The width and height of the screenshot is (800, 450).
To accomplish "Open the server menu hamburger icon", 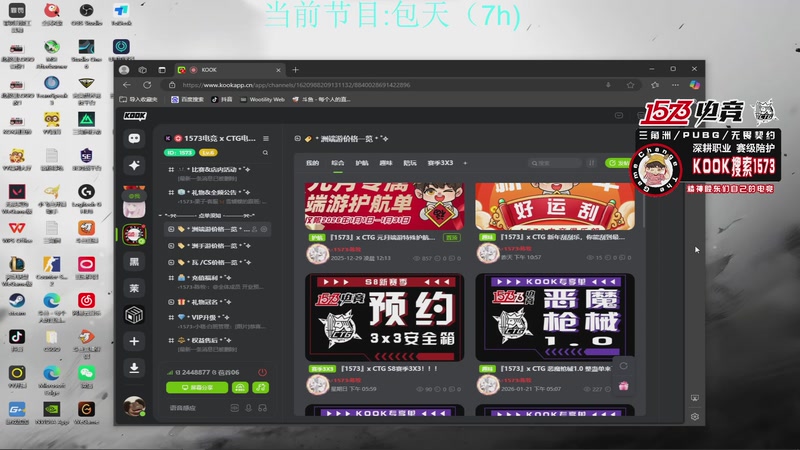I will tap(266, 138).
